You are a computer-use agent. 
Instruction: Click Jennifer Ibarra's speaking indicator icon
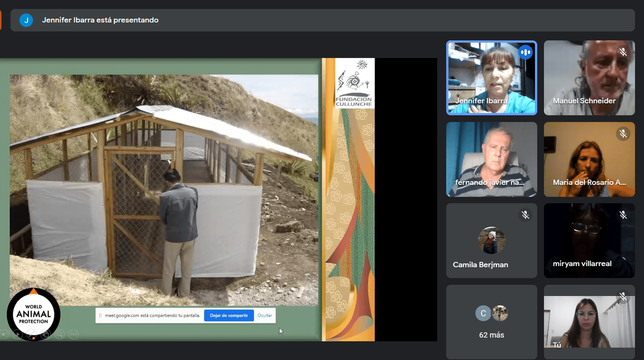[526, 52]
